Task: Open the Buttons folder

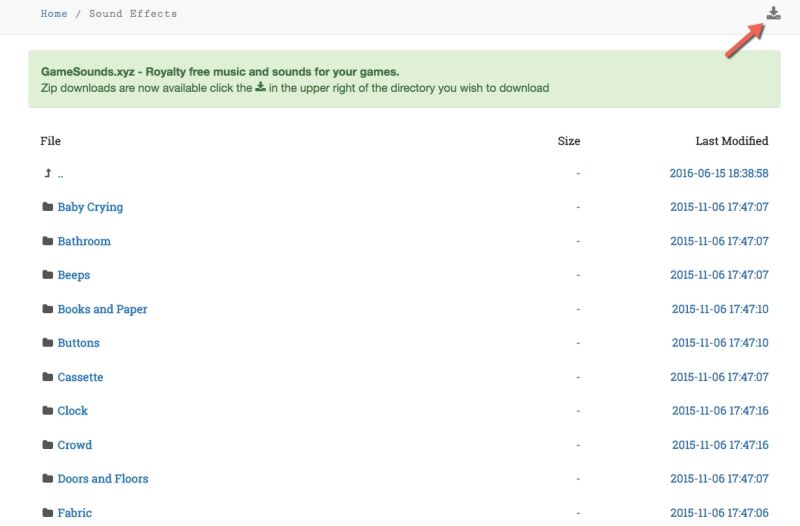Action: (x=79, y=343)
